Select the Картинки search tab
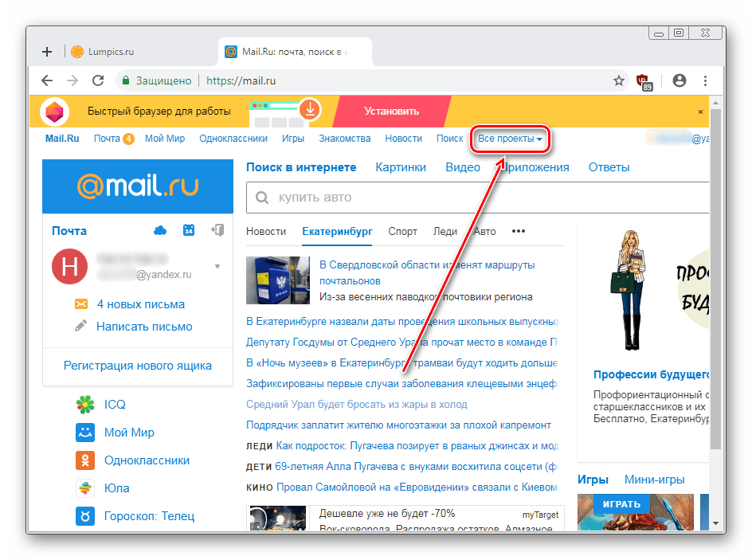This screenshot has width=752, height=560. pos(401,167)
